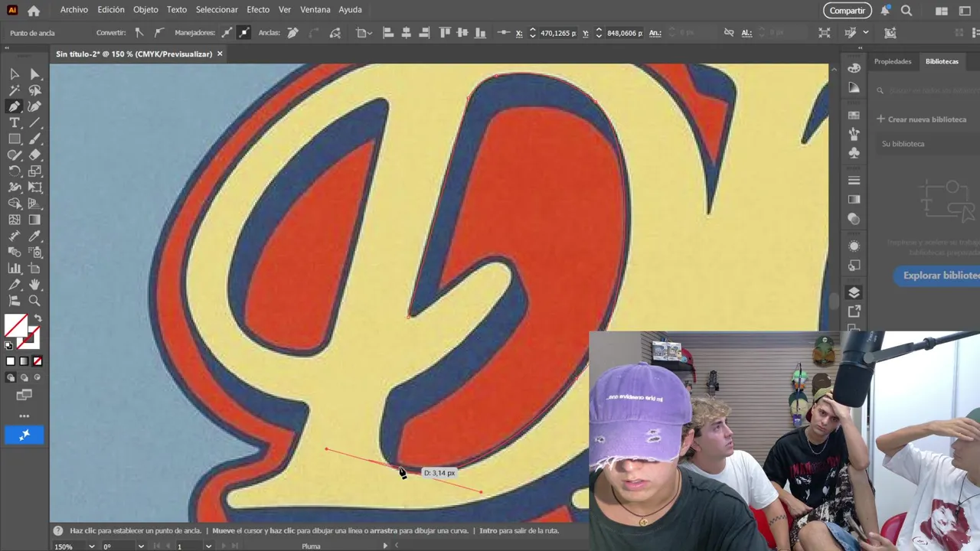
Task: Set fill mode to None
Action: (38, 361)
